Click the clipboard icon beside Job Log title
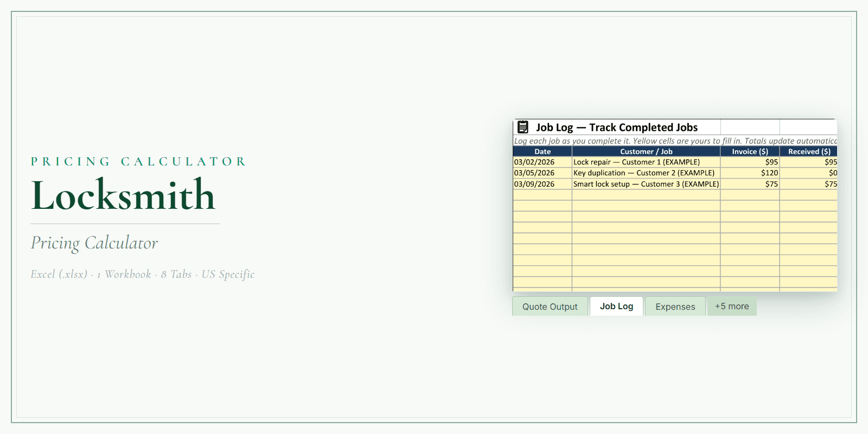Image resolution: width=868 pixels, height=434 pixels. (x=523, y=127)
